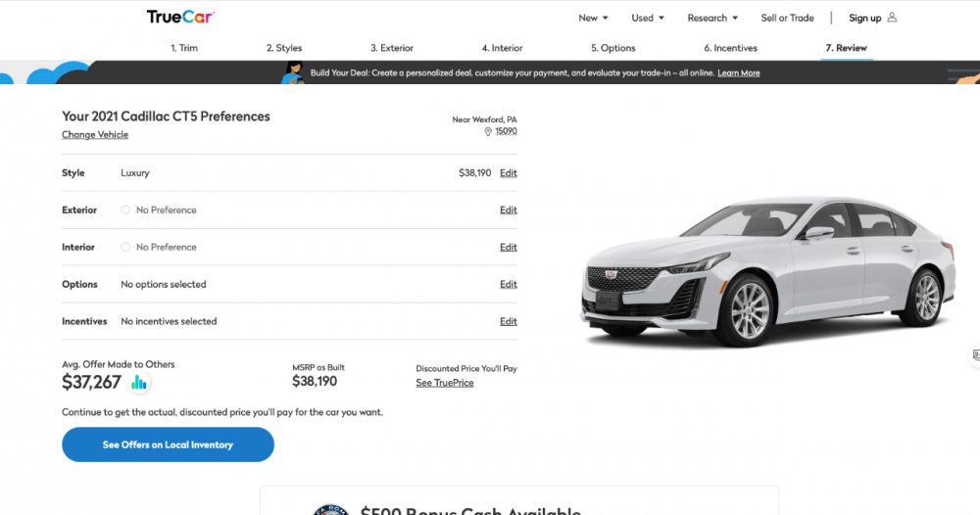The image size is (980, 515).
Task: Click the See TruePrice link
Action: point(444,383)
